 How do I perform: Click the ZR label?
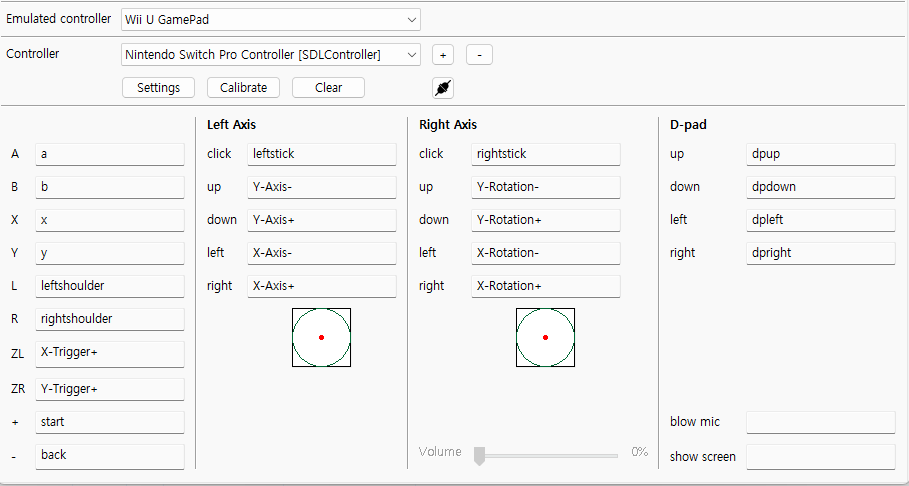pyautogui.click(x=18, y=389)
